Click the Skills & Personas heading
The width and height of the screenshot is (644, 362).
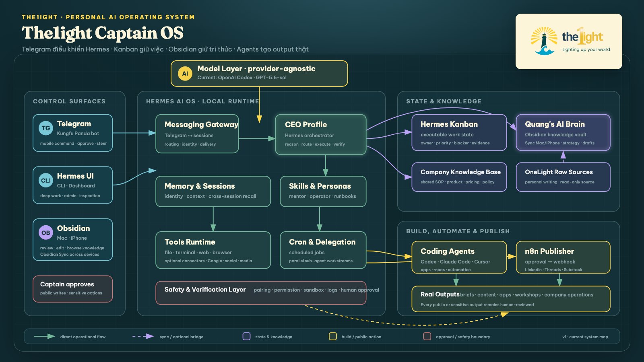click(x=320, y=186)
